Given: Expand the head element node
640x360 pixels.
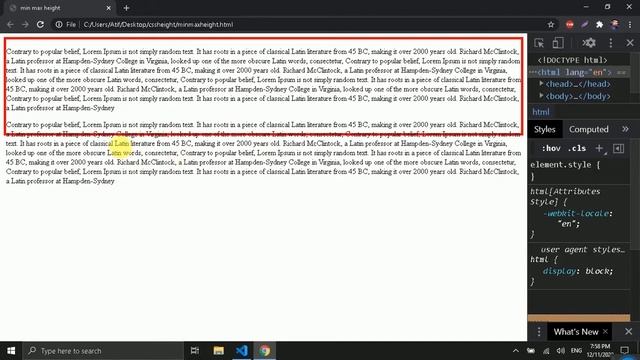Looking at the screenshot, I should (x=541, y=84).
